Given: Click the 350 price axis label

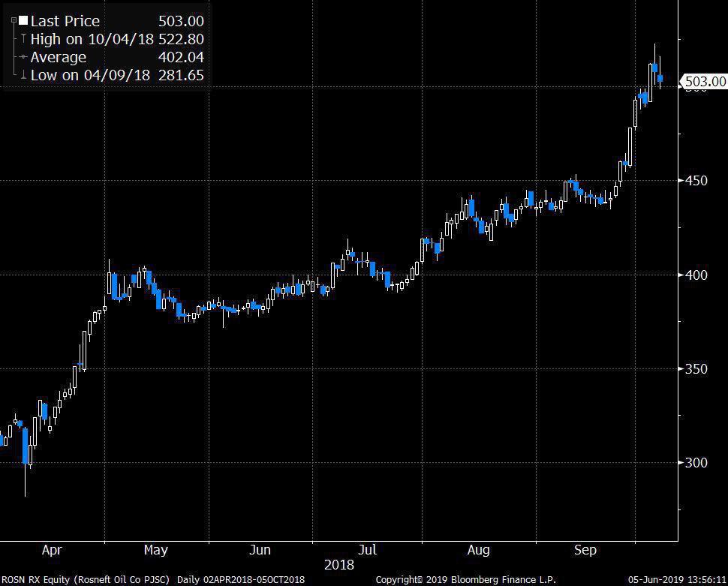Looking at the screenshot, I should (x=696, y=369).
